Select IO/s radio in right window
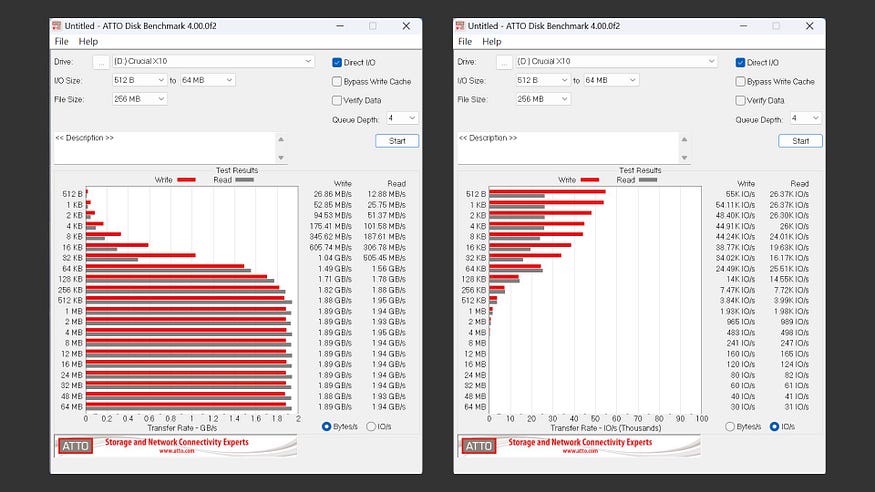 point(774,426)
